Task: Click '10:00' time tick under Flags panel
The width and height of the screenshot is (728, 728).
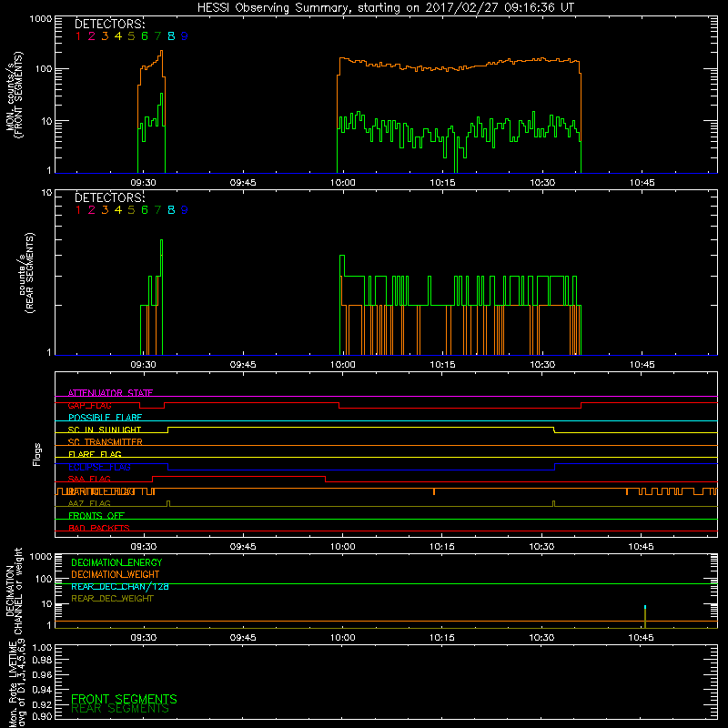Action: [x=343, y=547]
